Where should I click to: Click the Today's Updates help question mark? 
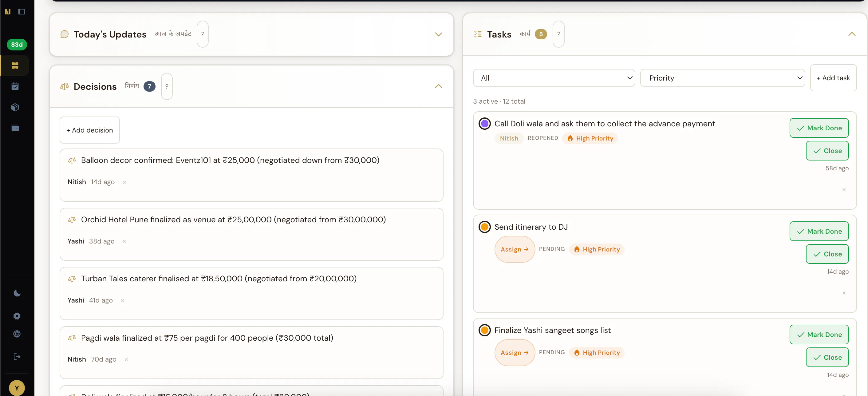203,34
